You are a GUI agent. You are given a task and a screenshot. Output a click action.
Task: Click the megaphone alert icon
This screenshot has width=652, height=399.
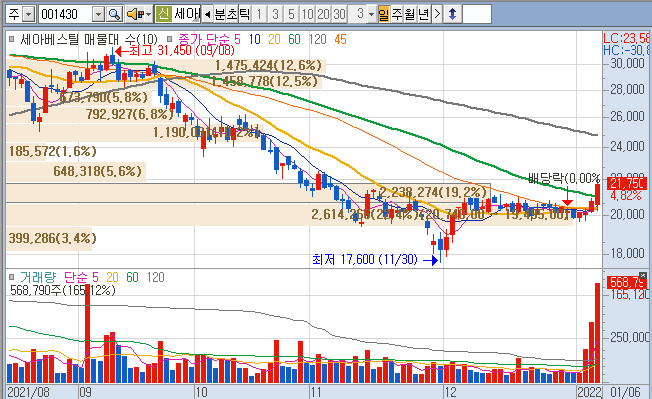pyautogui.click(x=135, y=15)
